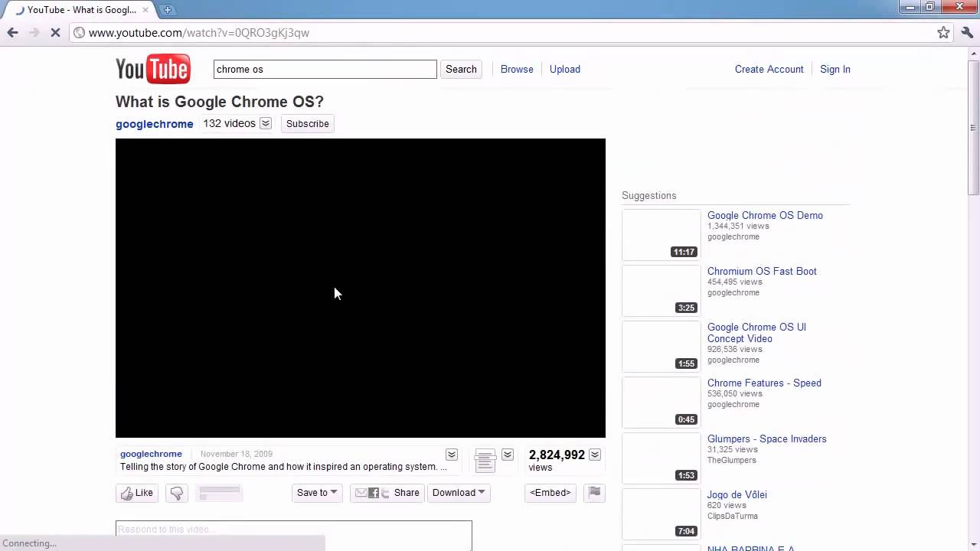
Task: Click ClipsDaTurma channel name
Action: pyautogui.click(x=733, y=516)
